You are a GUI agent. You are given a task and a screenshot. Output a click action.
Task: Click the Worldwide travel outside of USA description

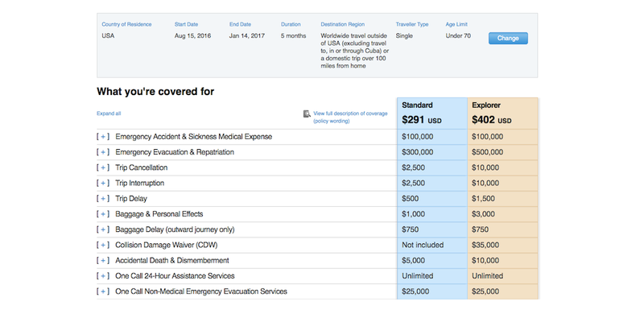(x=355, y=51)
